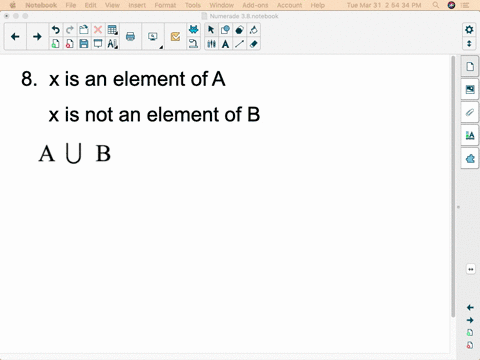Select the fill tool
The width and height of the screenshot is (480, 360).
coord(253,30)
